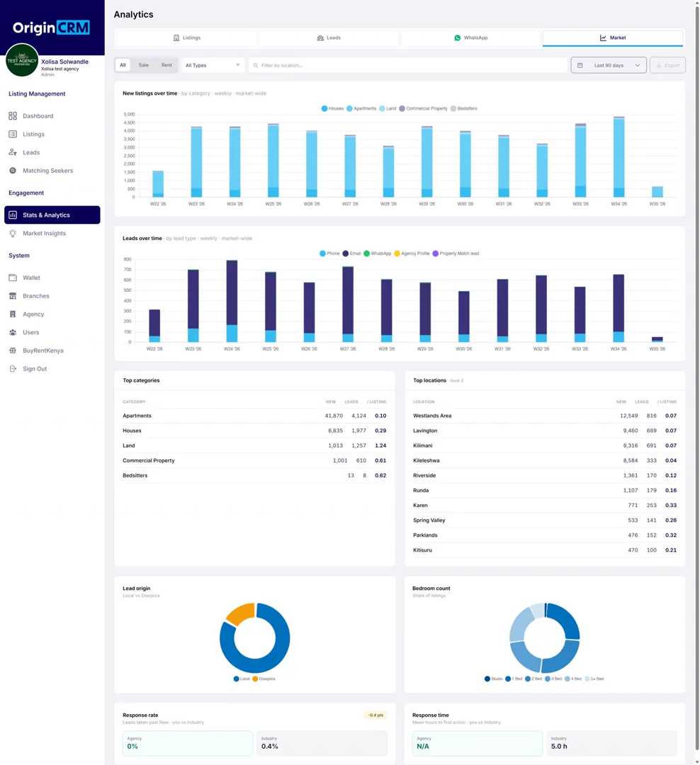
Task: Toggle Diaspora legend in Lead origin
Action: click(x=264, y=679)
